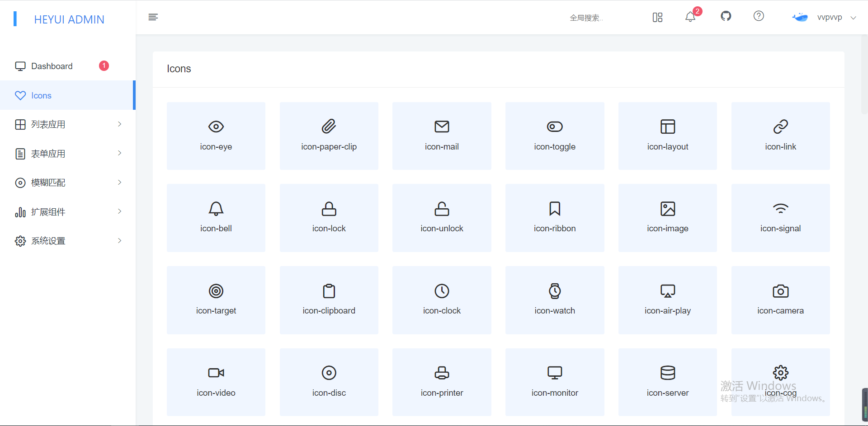Select the icon-ribbon bookmark card
The image size is (868, 426).
tap(555, 218)
